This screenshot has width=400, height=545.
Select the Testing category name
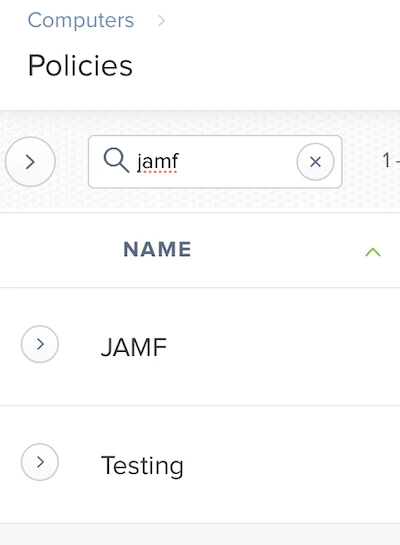tap(142, 466)
